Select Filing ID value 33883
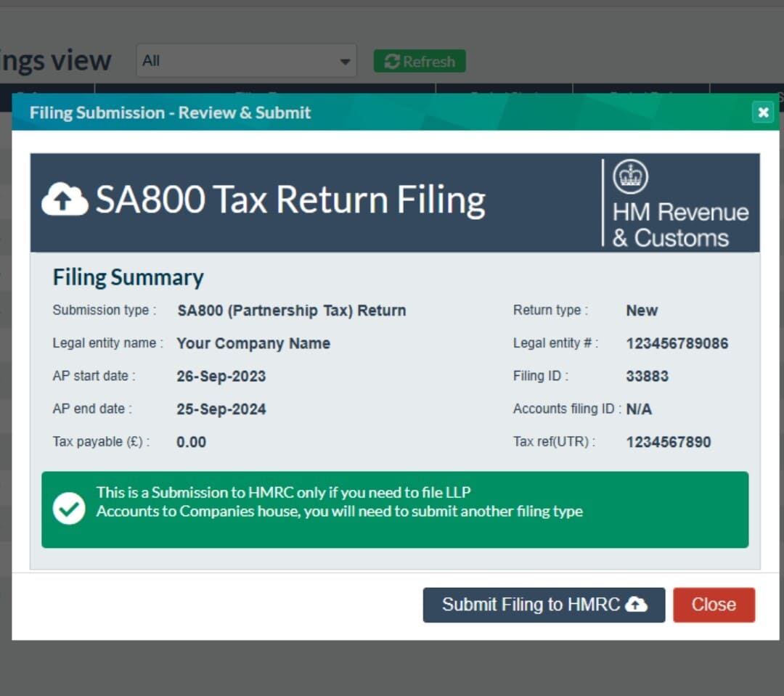784x696 pixels. click(647, 377)
